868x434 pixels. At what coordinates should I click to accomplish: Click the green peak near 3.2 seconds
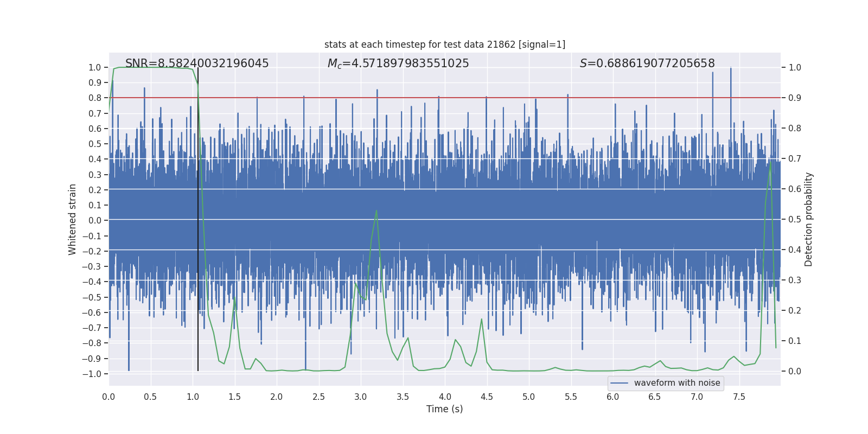point(376,212)
